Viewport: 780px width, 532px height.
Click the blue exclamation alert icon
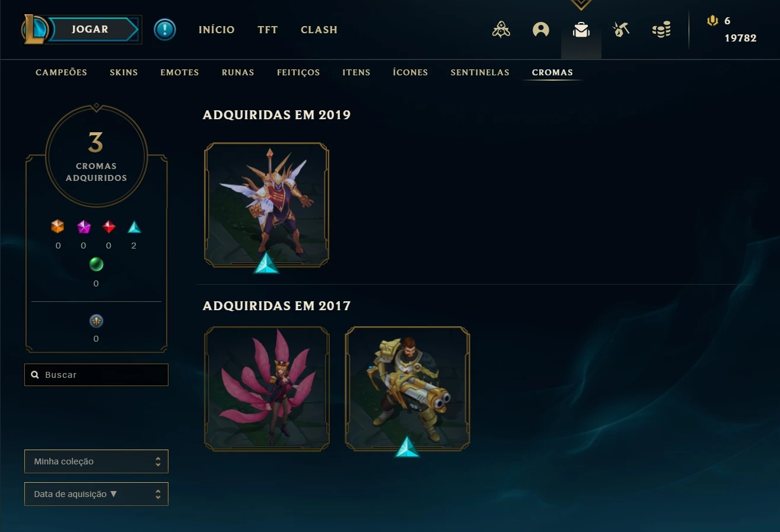click(165, 30)
